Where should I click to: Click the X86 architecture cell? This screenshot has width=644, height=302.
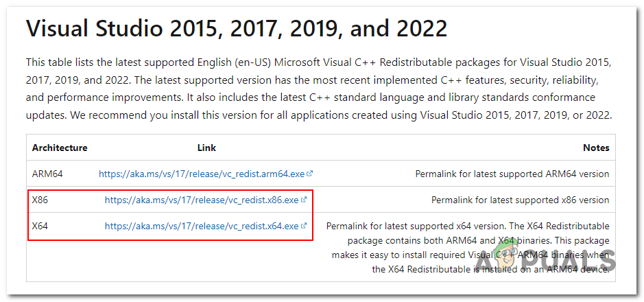click(40, 200)
